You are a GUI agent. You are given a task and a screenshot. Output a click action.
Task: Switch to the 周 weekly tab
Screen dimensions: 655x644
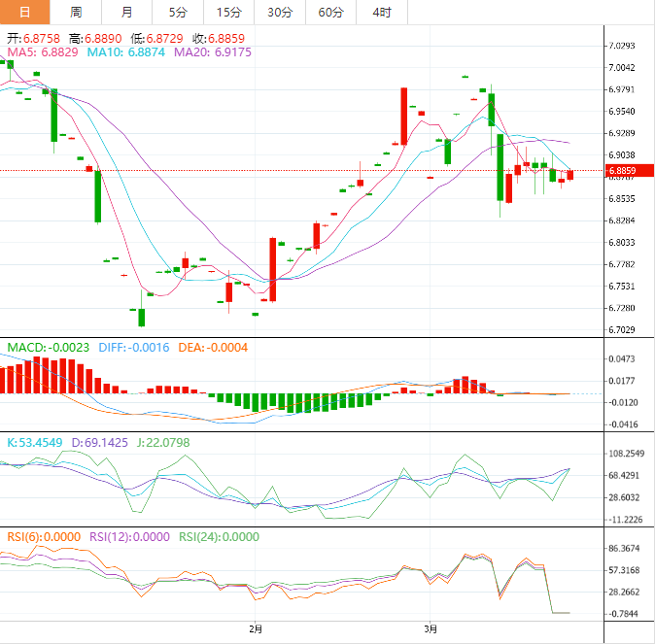click(x=76, y=12)
